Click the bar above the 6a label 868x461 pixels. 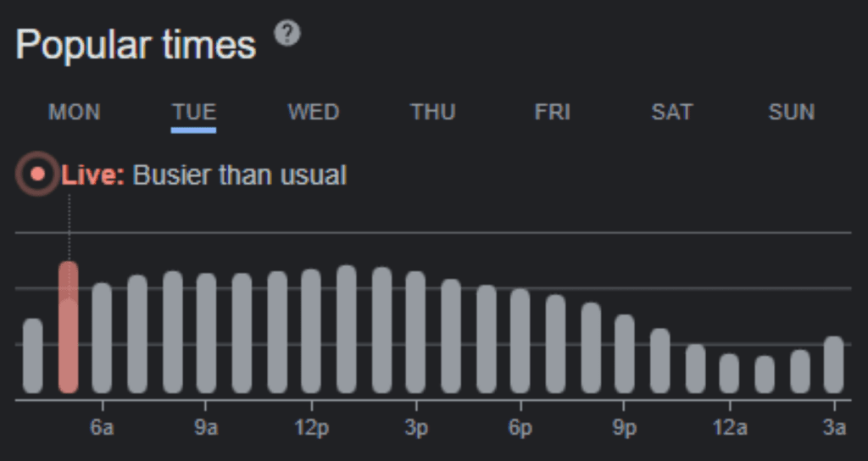tap(102, 339)
